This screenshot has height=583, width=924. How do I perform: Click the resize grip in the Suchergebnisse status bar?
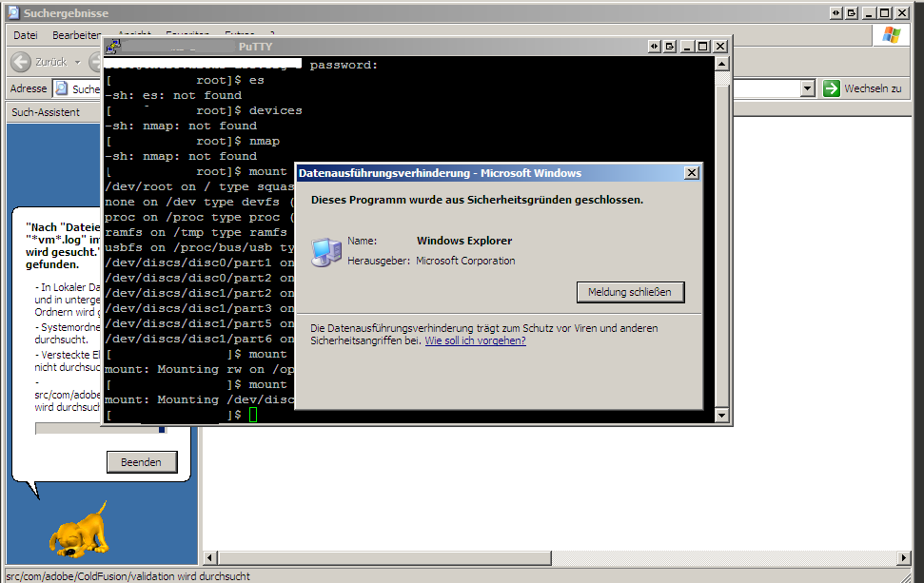pos(905,576)
